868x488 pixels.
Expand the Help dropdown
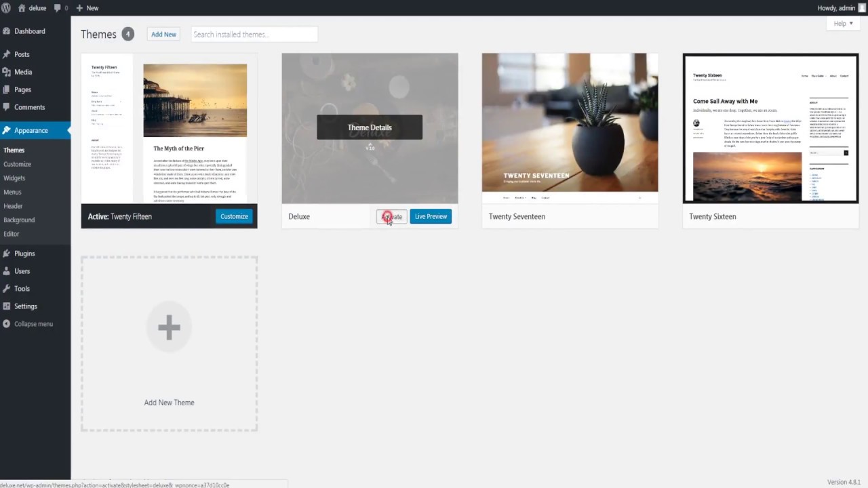844,24
